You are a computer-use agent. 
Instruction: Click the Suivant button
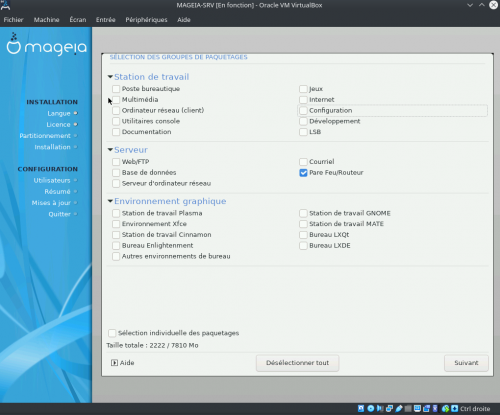466,363
